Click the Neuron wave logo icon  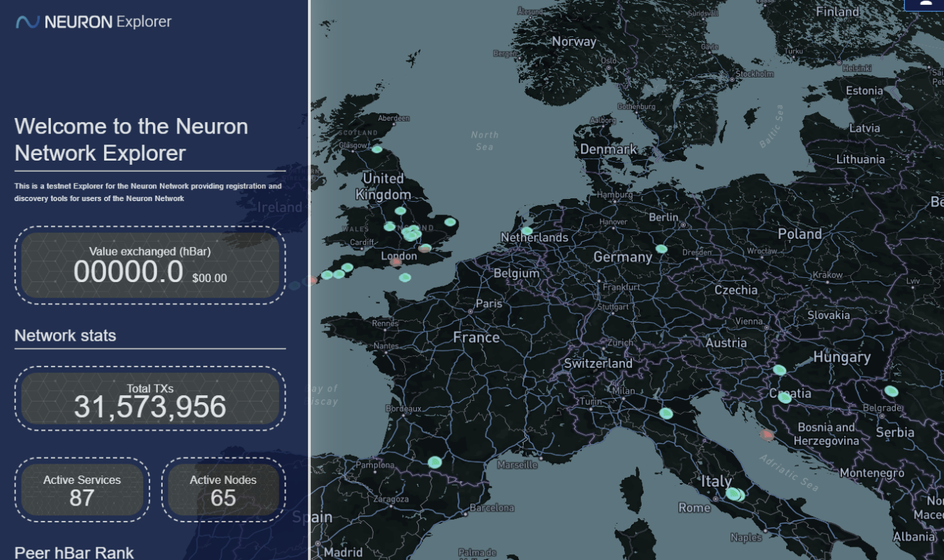tap(28, 22)
